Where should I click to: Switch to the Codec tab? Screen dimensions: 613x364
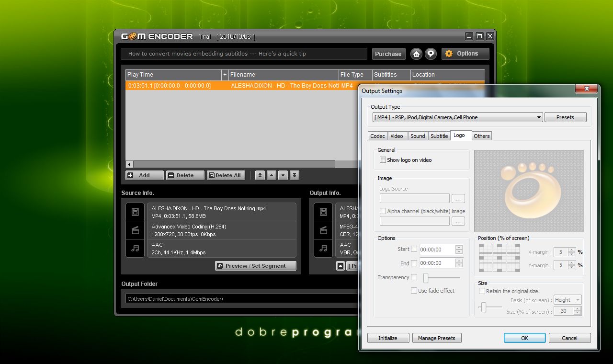[x=377, y=136]
